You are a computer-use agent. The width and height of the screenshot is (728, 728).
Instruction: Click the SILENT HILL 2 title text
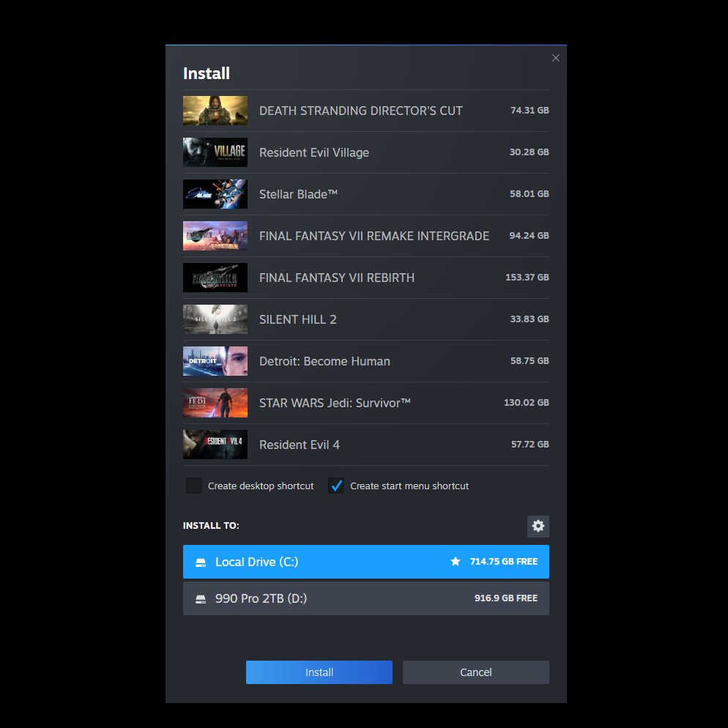point(297,319)
